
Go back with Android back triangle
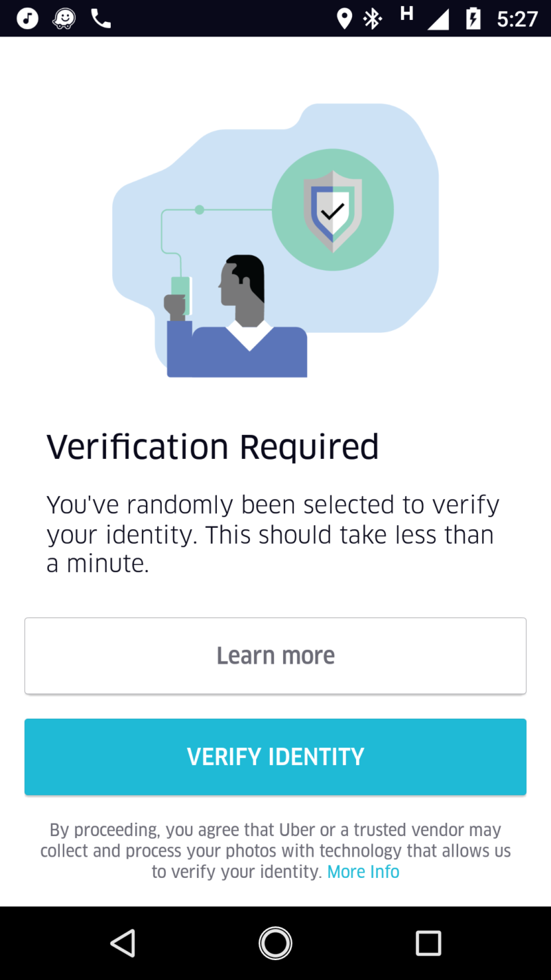[123, 943]
